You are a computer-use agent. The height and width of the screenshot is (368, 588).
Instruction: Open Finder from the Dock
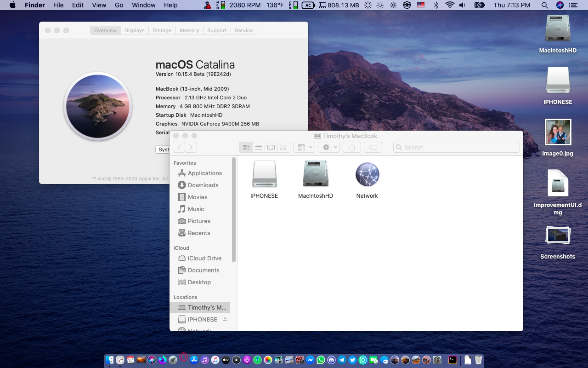[x=109, y=360]
